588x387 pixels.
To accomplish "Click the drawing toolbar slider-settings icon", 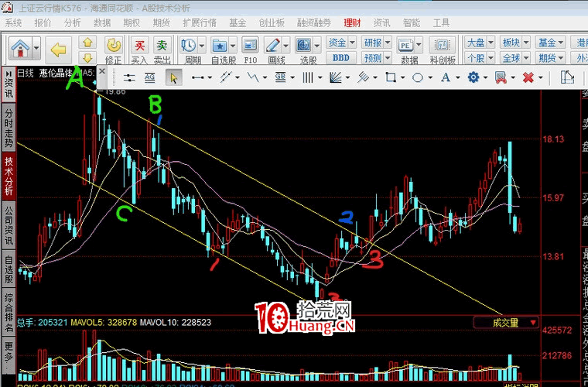I will coord(129,77).
